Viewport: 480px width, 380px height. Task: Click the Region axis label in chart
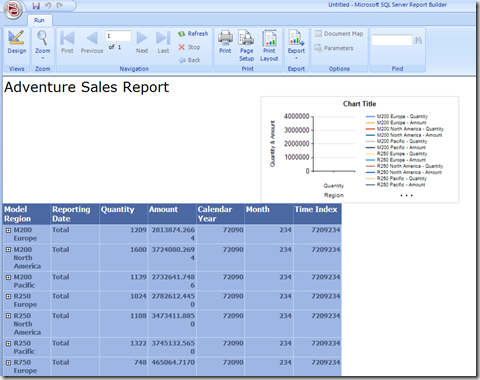pos(334,195)
